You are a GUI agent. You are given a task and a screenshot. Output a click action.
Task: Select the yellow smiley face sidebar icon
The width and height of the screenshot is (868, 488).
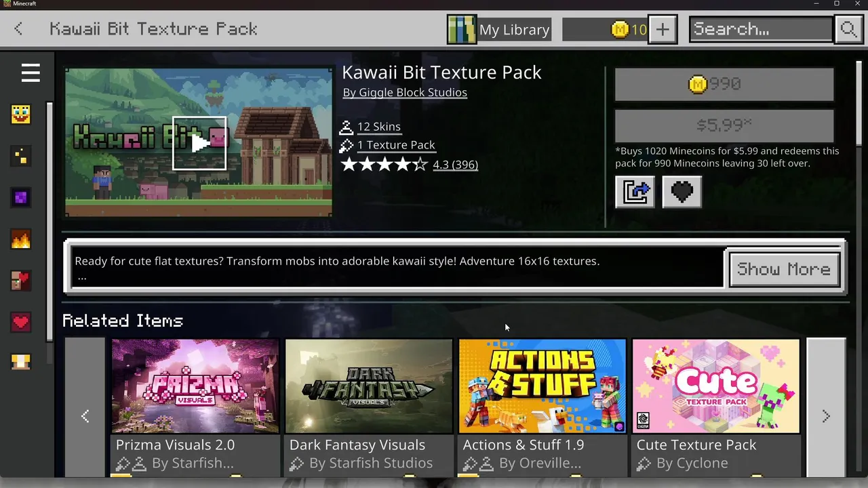[21, 114]
